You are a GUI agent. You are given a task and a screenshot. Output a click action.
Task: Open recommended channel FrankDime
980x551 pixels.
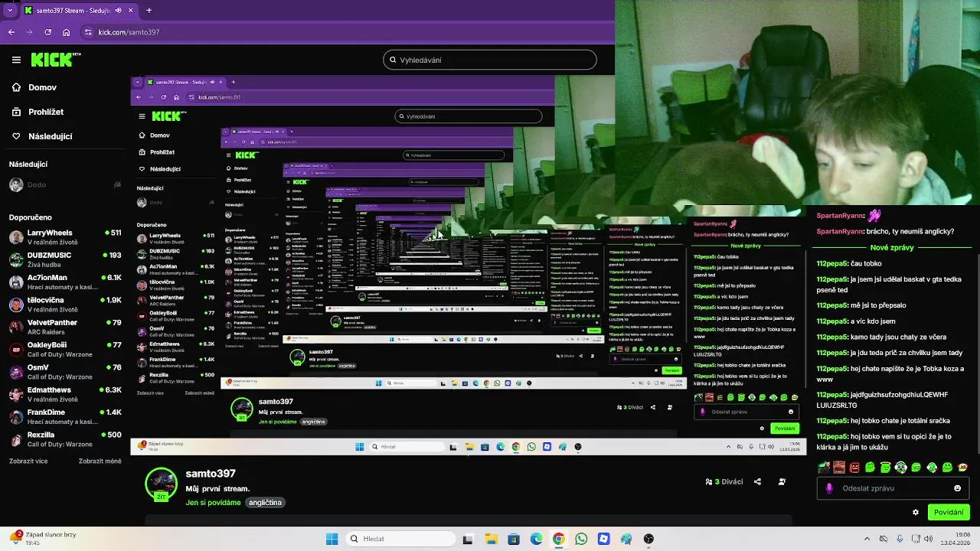(x=65, y=416)
